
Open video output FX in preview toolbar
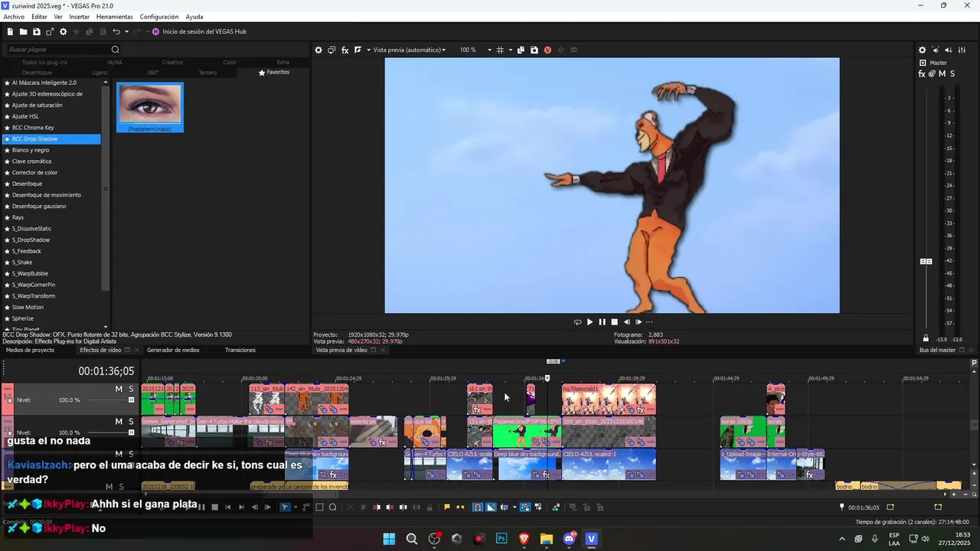(x=345, y=50)
